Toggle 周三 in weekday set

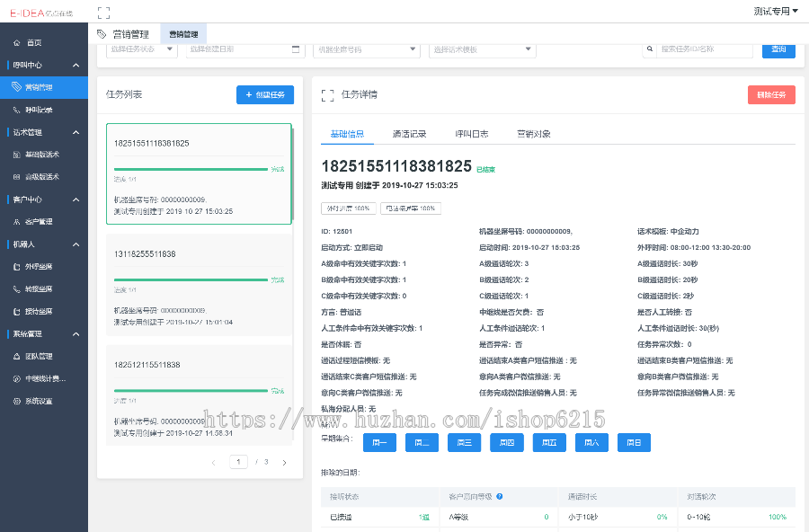pyautogui.click(x=465, y=443)
